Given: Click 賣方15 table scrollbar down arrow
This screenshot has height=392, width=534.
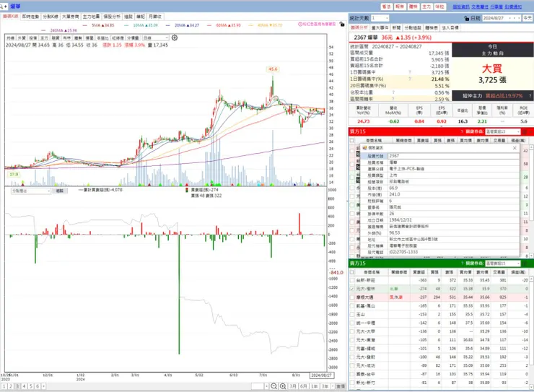Looking at the screenshot, I should click(x=532, y=387).
